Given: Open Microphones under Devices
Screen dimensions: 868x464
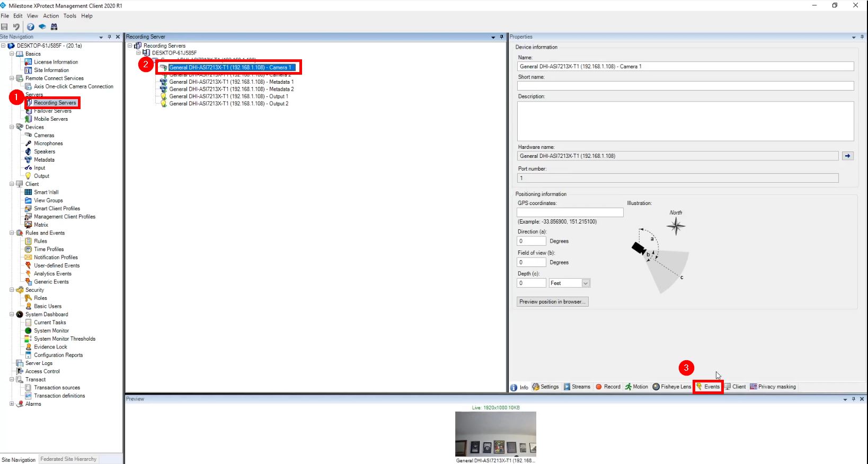Looking at the screenshot, I should click(48, 144).
